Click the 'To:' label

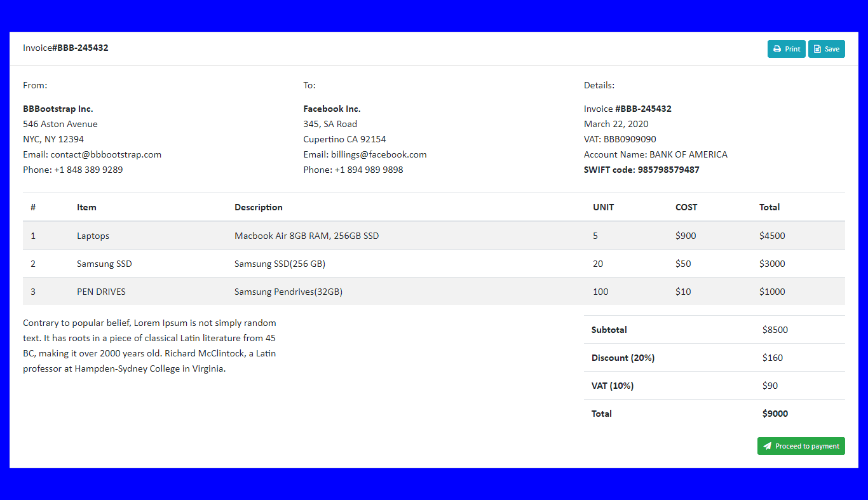pos(309,85)
